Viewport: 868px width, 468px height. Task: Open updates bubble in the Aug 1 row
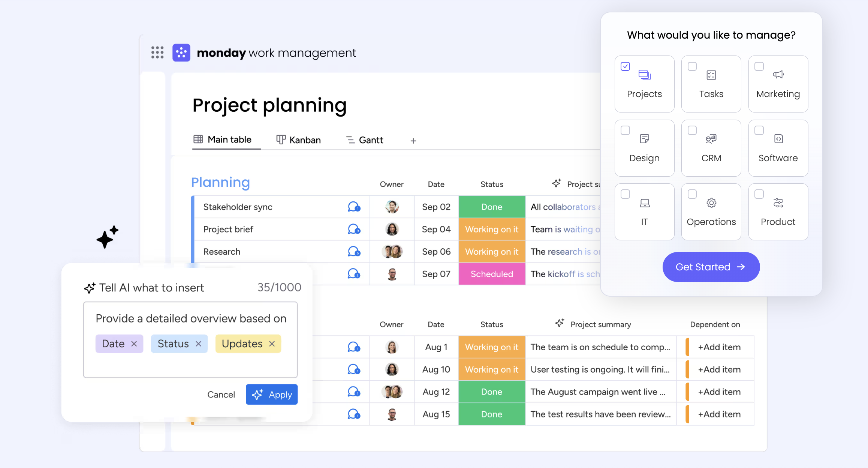tap(354, 347)
